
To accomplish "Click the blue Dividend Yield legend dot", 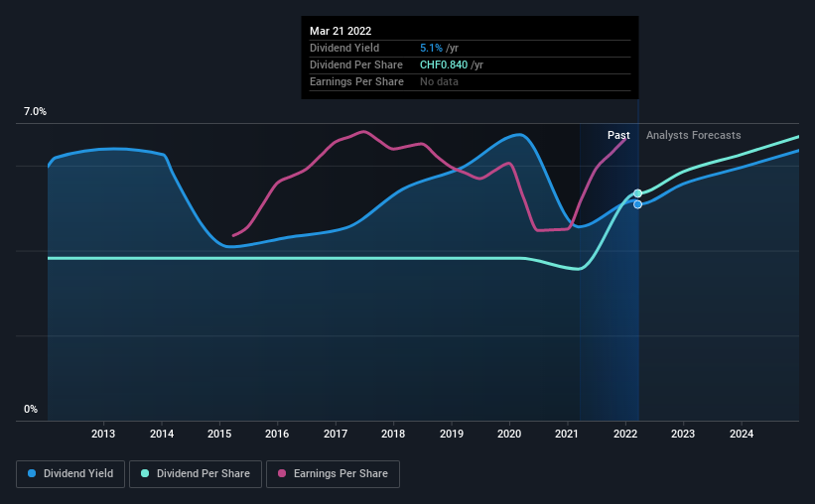I will click(x=32, y=473).
